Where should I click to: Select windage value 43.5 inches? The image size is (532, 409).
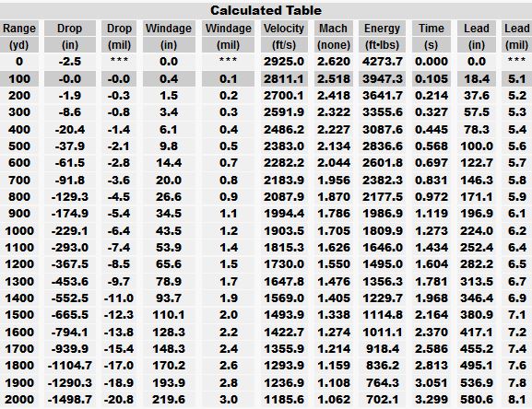169,231
